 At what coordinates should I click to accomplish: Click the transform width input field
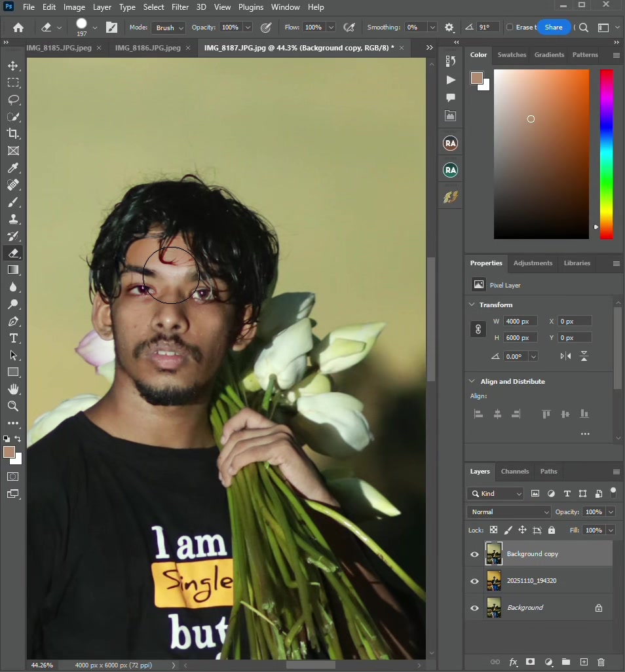(x=520, y=322)
